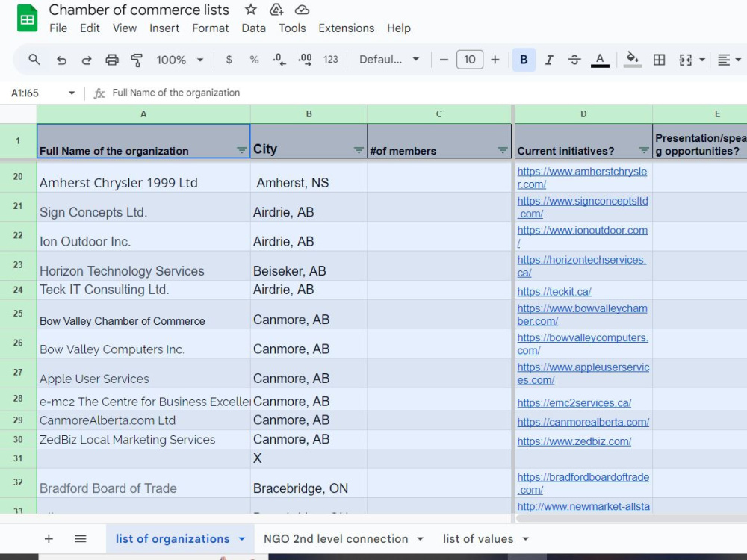This screenshot has height=560, width=747.
Task: Rename document title Chamber of commerce lists
Action: [x=139, y=10]
